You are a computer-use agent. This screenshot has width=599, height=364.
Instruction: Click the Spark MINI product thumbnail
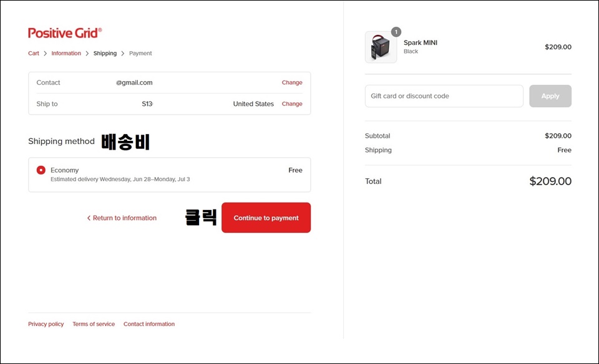click(381, 47)
